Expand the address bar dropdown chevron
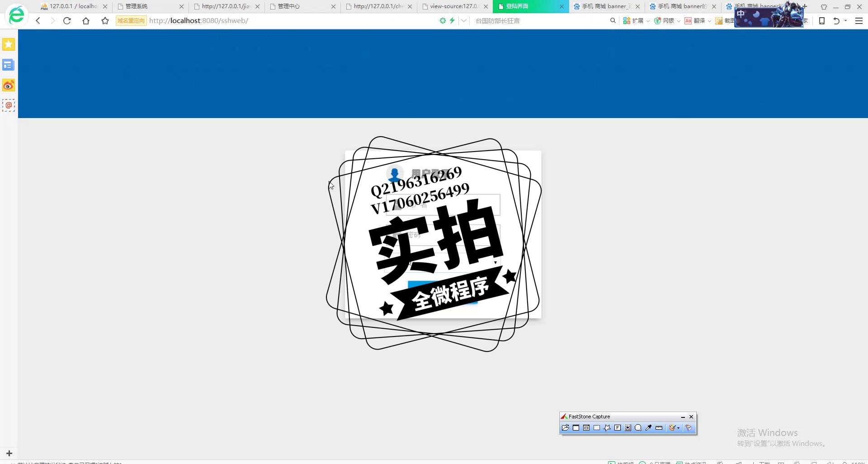This screenshot has width=868, height=464. coord(464,20)
